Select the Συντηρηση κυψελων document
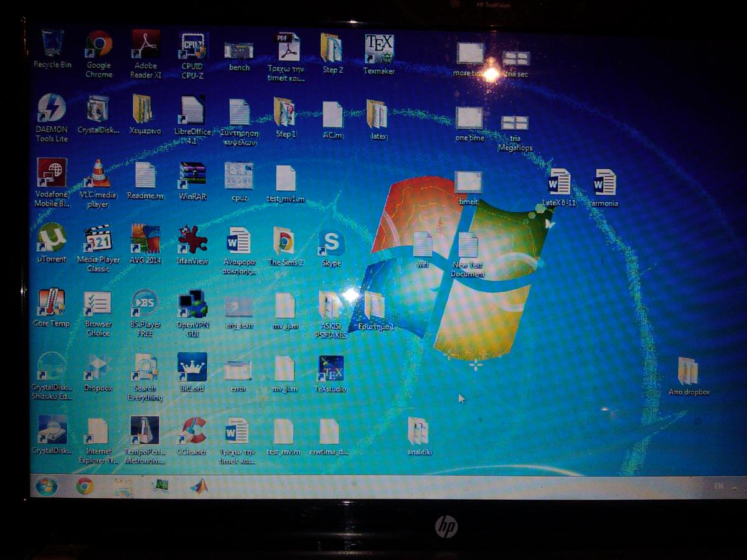 tap(239, 112)
